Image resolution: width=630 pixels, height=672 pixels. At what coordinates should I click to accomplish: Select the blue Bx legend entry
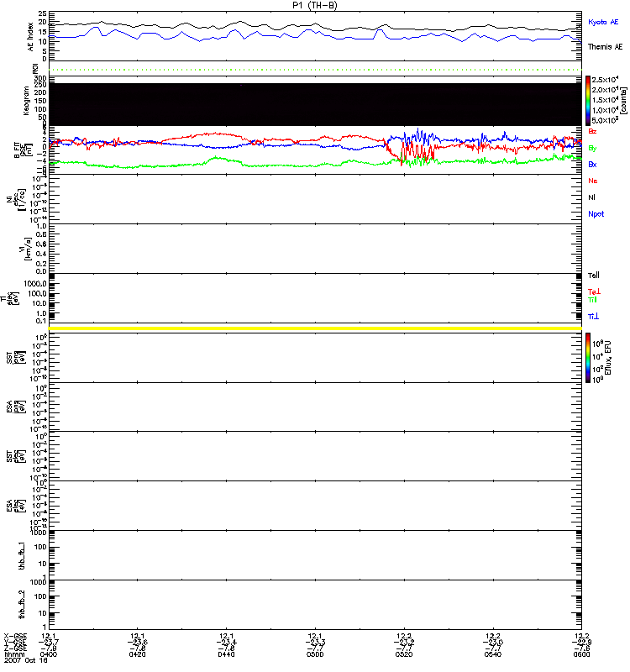click(x=593, y=164)
